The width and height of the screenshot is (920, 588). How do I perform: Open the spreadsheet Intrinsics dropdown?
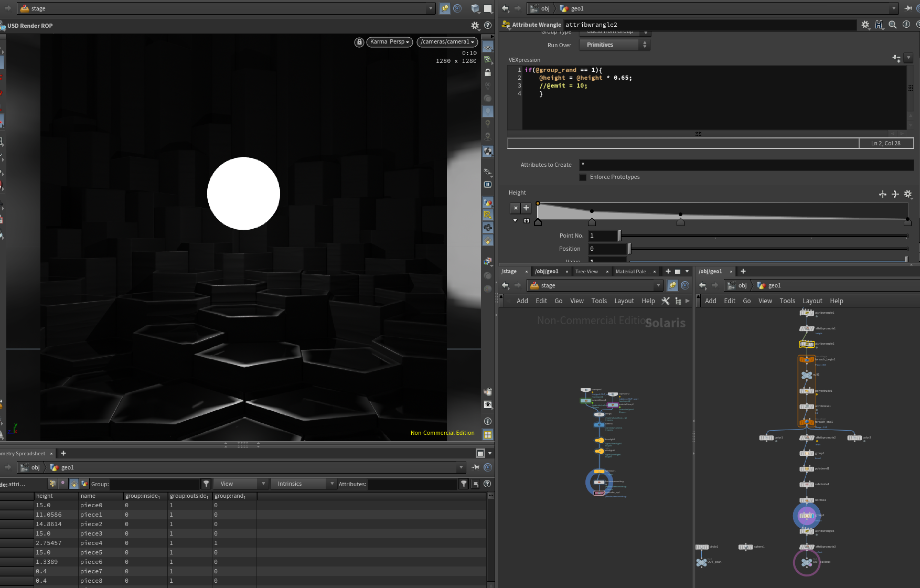coord(303,484)
